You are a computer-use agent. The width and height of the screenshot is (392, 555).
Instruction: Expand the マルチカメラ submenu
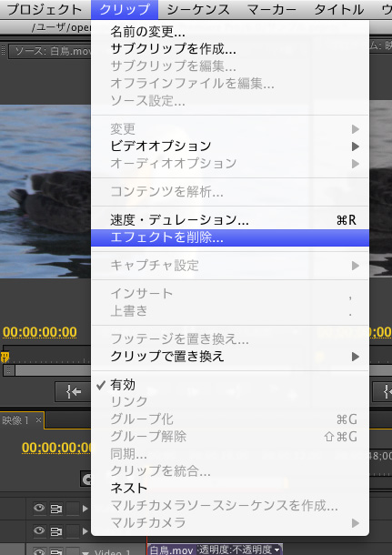230,523
